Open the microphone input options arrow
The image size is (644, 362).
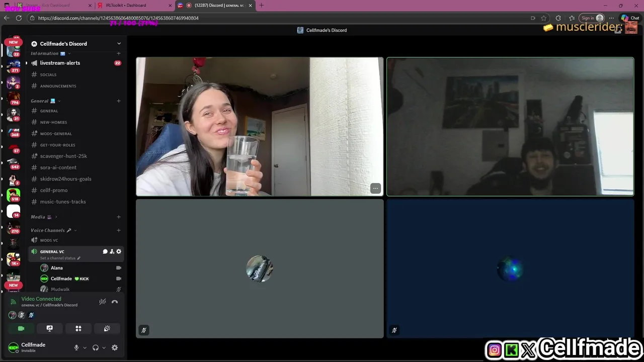85,347
